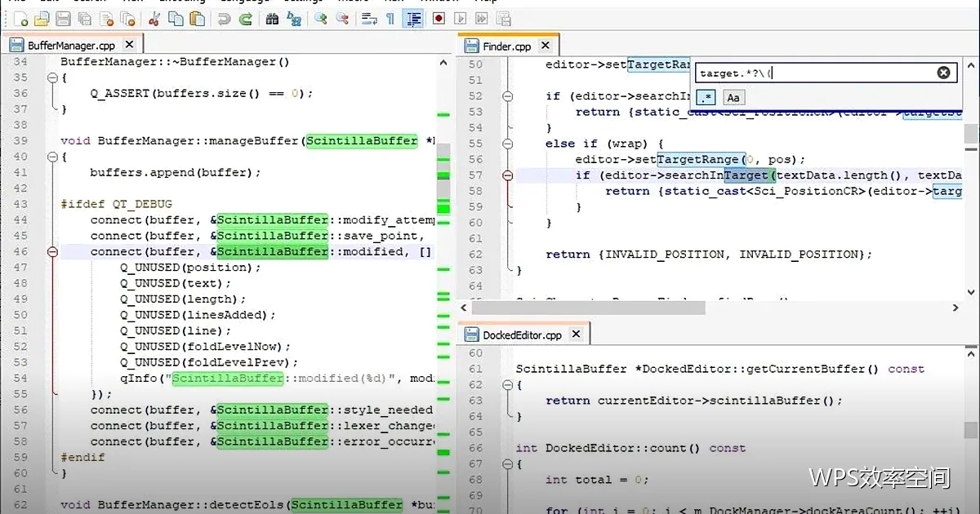Viewport: 980px width, 514px height.
Task: Toggle match case Aa button
Action: point(733,98)
